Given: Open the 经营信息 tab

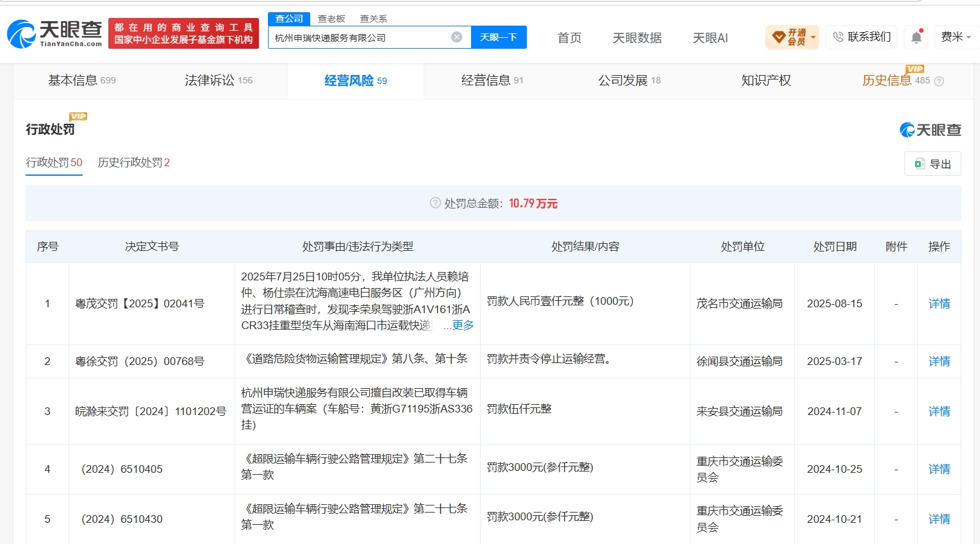Looking at the screenshot, I should (x=492, y=80).
